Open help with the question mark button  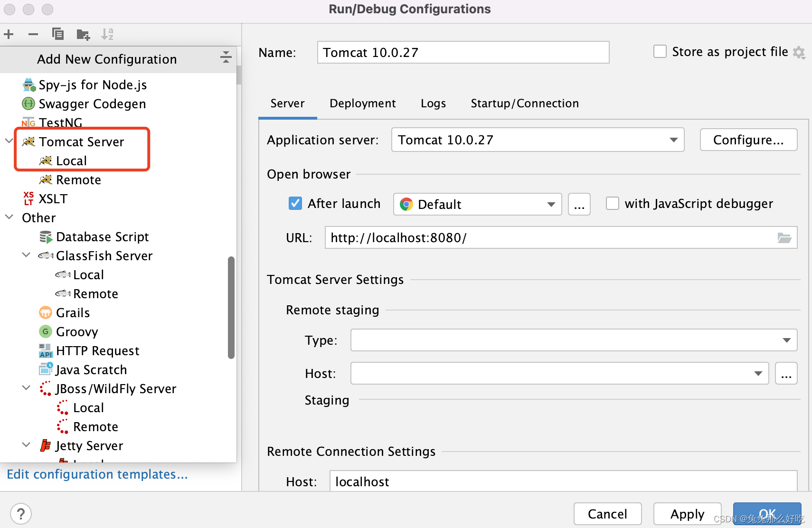tap(21, 514)
